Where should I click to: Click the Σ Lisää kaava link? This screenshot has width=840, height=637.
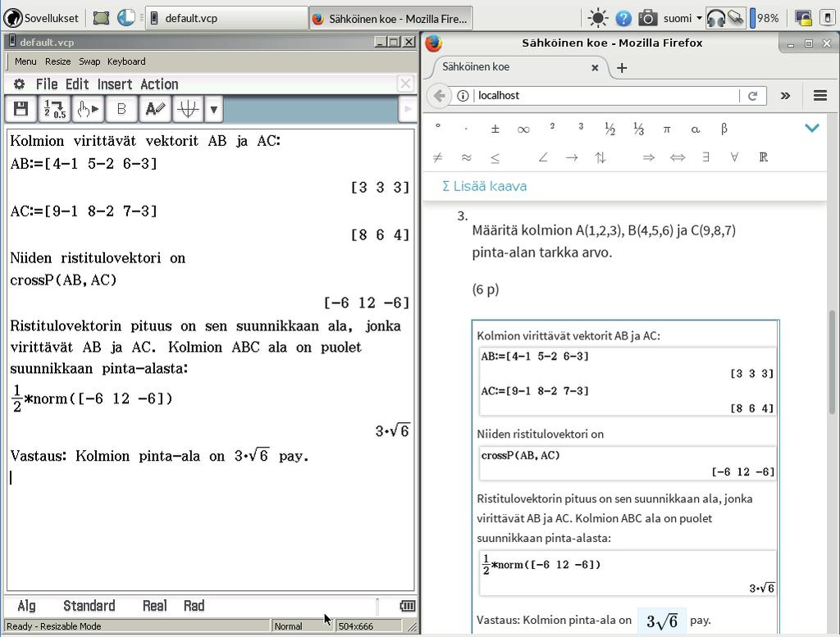click(x=484, y=186)
